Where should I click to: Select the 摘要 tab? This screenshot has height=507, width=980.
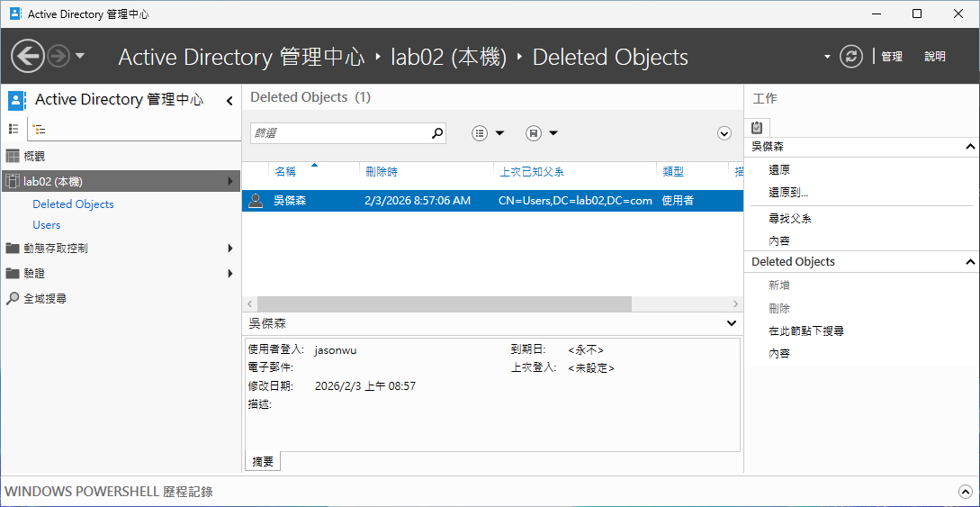point(263,461)
